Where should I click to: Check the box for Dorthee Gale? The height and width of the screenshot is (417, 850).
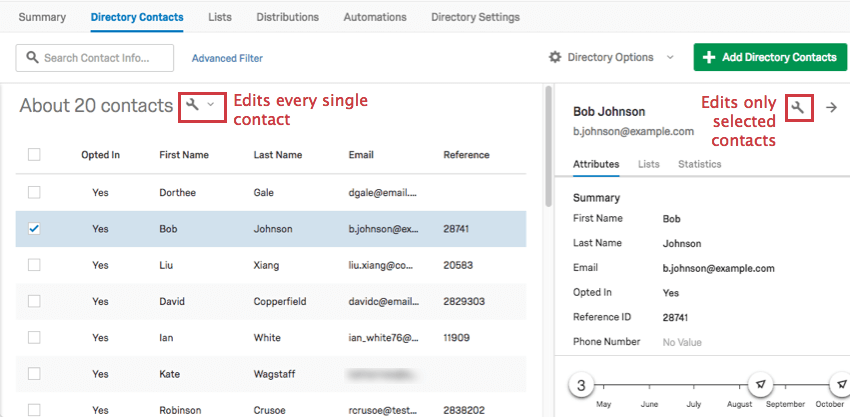34,193
